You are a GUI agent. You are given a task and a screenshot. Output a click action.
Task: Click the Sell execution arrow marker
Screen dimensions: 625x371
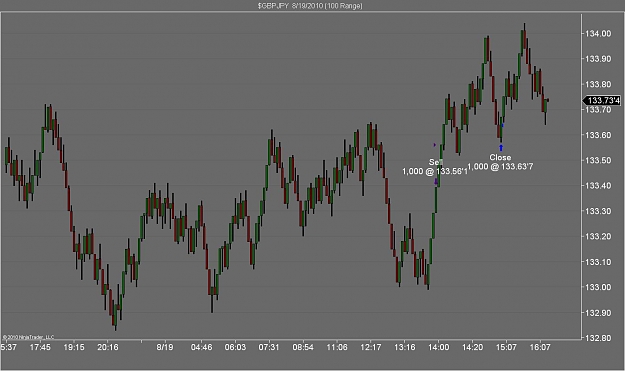tap(436, 182)
